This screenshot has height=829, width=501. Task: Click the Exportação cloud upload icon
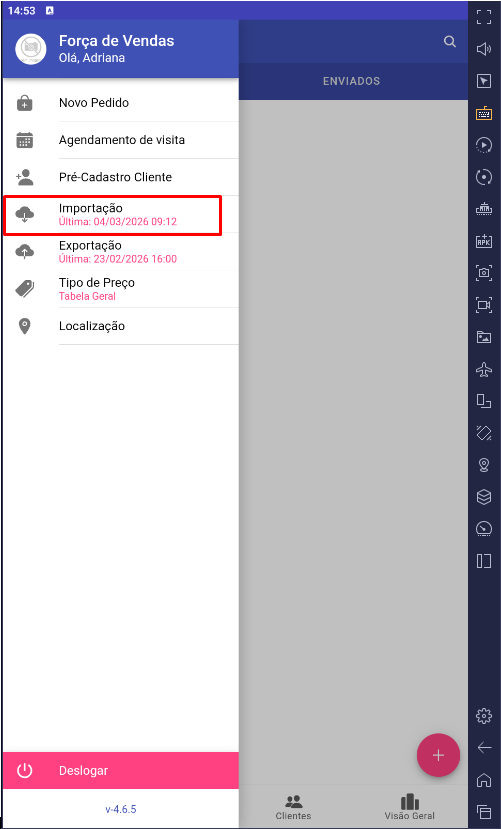25,251
